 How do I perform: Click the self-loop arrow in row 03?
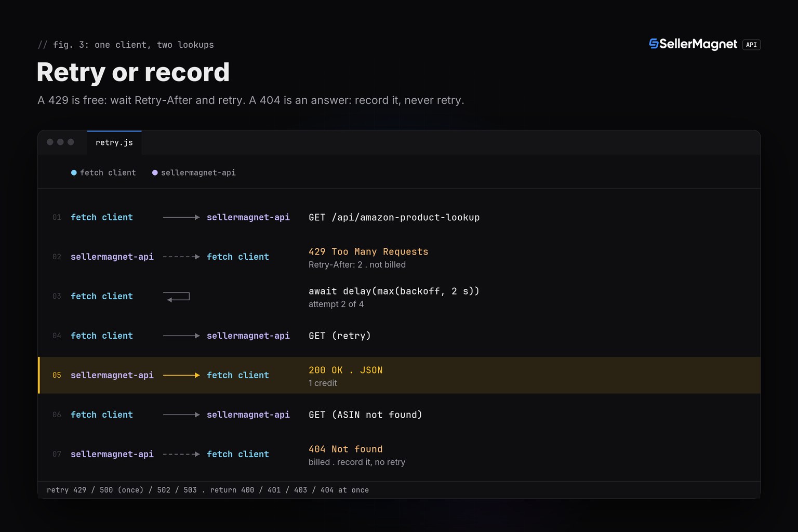178,297
